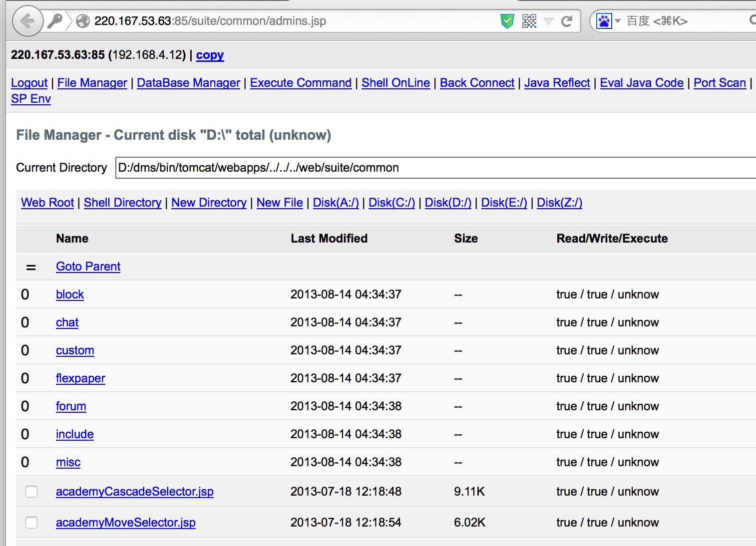Click the green shield security icon
Viewport: 756px width, 546px height.
[507, 21]
